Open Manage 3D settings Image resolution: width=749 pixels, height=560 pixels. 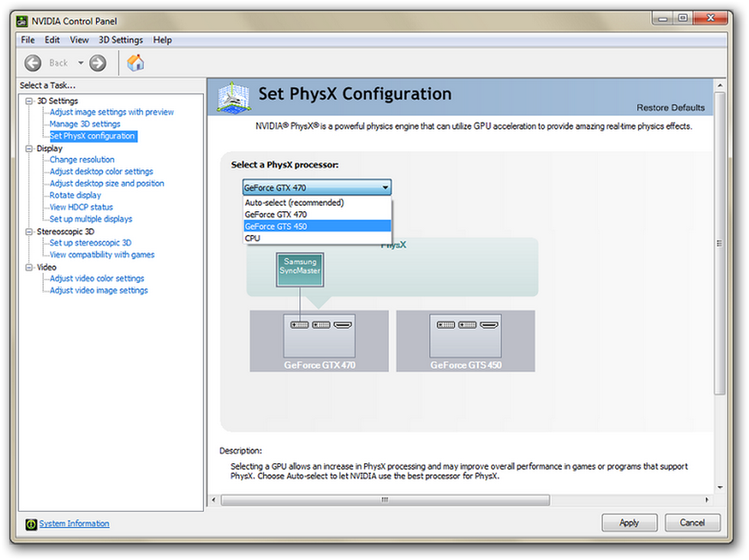[x=85, y=124]
